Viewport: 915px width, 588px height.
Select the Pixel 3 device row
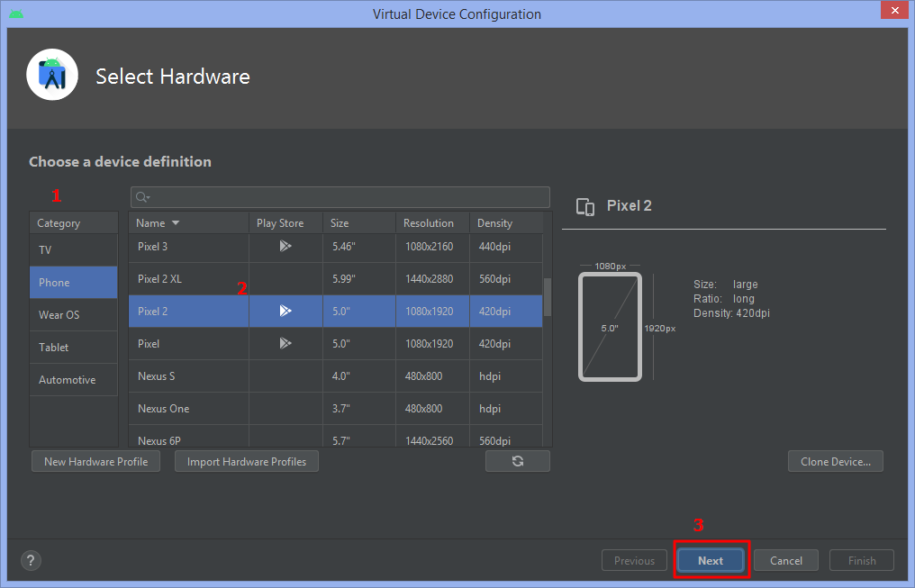[336, 247]
